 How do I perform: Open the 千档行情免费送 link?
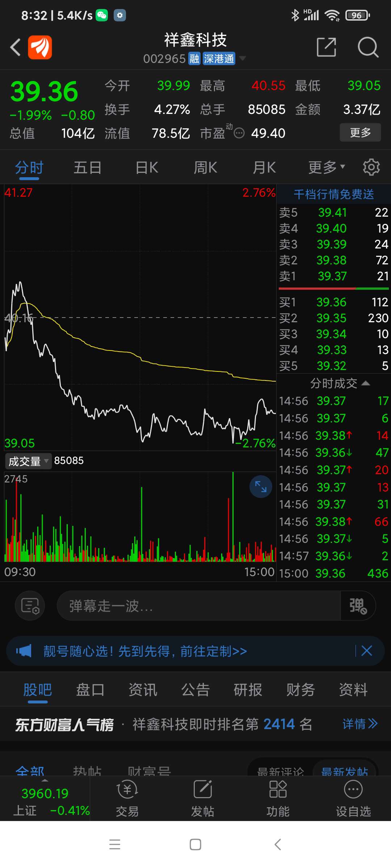point(334,195)
